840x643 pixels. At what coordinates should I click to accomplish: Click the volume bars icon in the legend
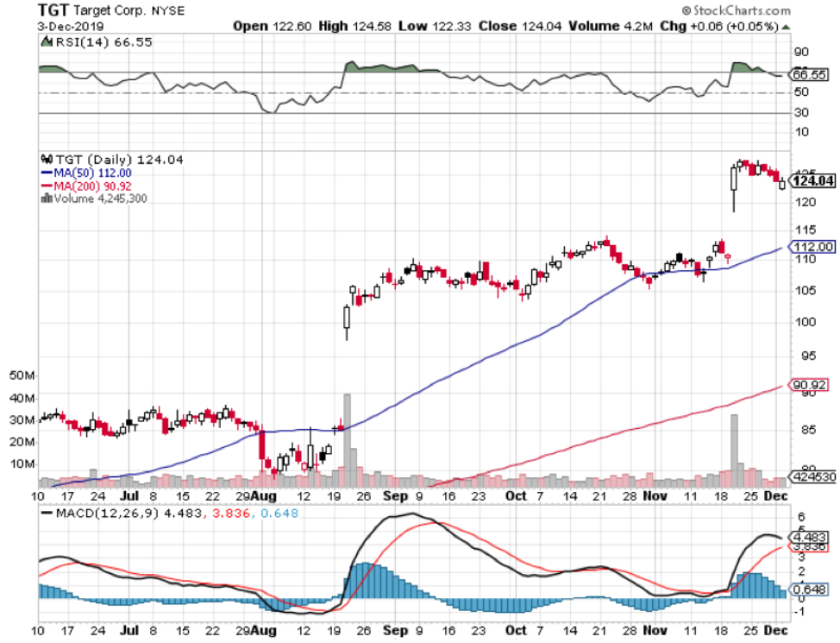pyautogui.click(x=47, y=198)
